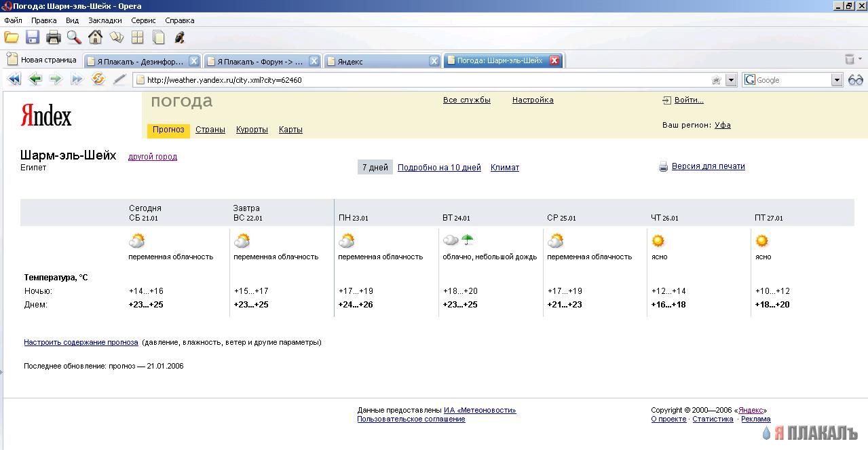
Task: Open ИА «Метеоновости» link
Action: coord(480,411)
